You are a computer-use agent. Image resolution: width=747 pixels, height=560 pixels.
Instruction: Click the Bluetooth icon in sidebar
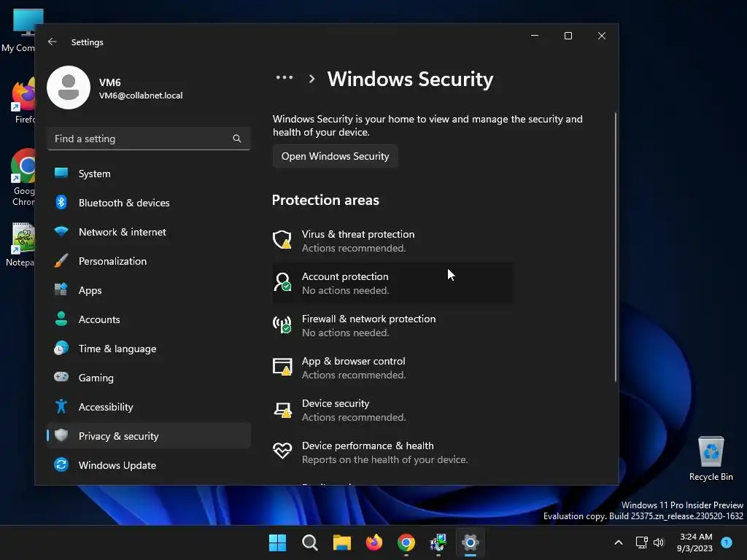pos(61,203)
